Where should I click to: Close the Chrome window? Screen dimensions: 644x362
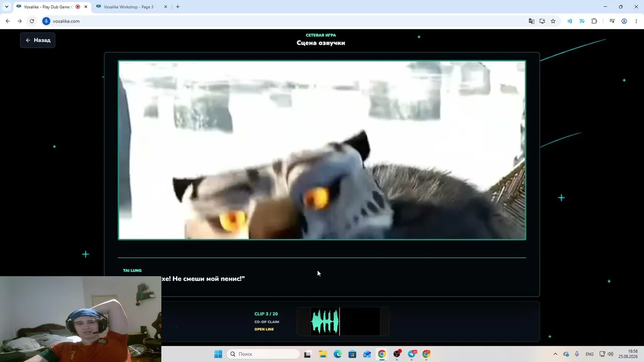pyautogui.click(x=636, y=7)
